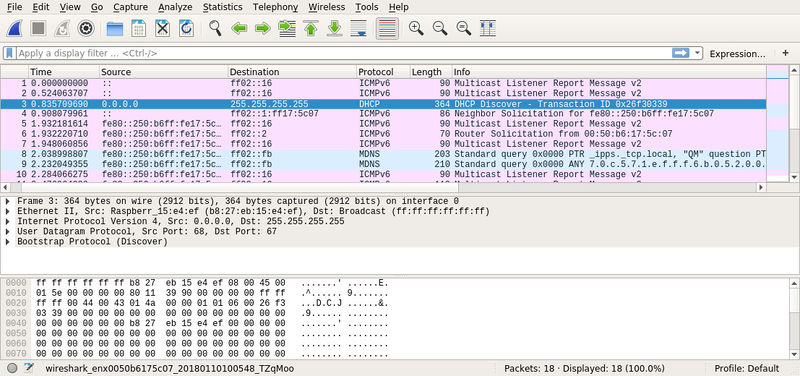Go to the first packet
This screenshot has height=376, width=800.
tap(311, 29)
